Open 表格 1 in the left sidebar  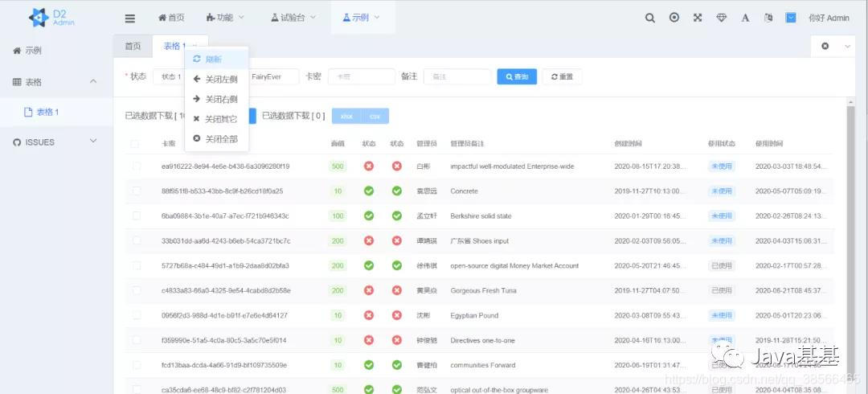[56, 112]
